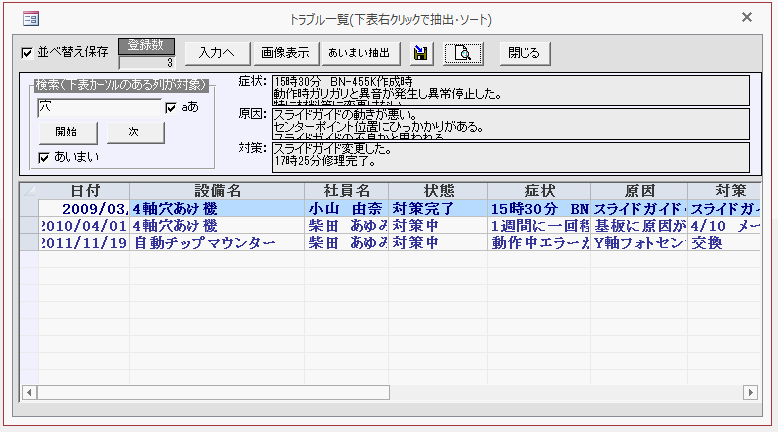The height and width of the screenshot is (432, 778).
Task: Click the form icon in title bar
Action: (x=31, y=19)
